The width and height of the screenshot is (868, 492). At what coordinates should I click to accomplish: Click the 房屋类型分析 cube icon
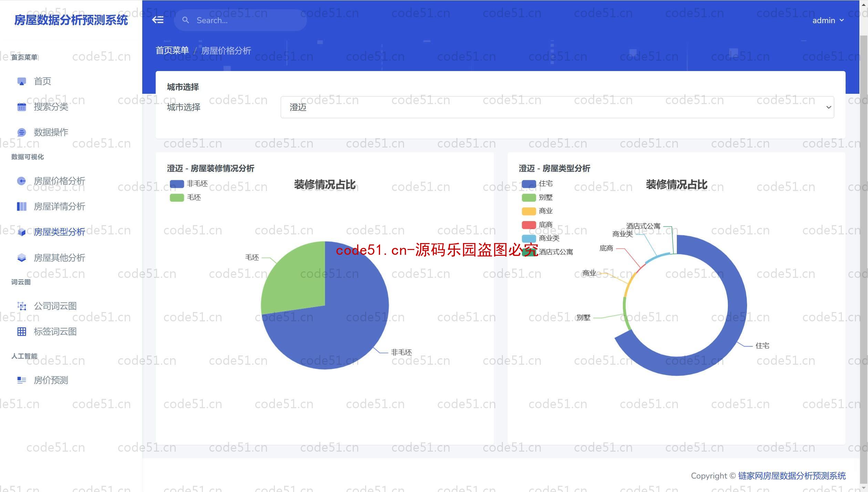tap(22, 232)
